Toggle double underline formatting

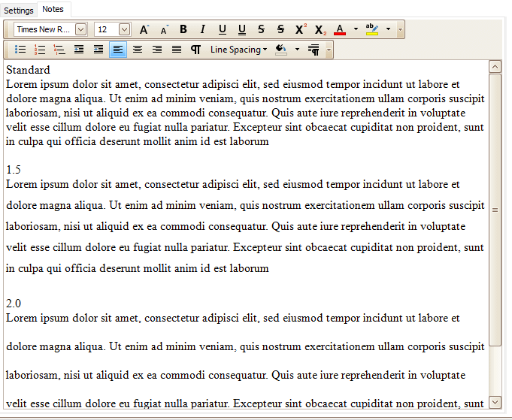click(242, 30)
